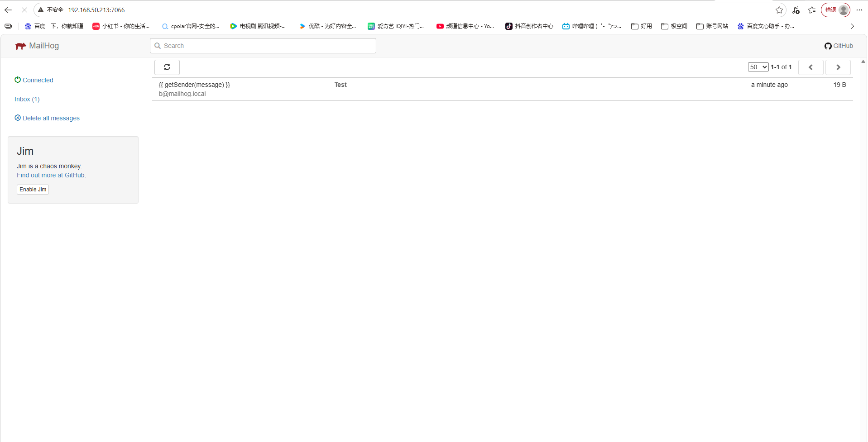This screenshot has height=442, width=868.
Task: Enable Jim chaos monkey
Action: pos(33,190)
